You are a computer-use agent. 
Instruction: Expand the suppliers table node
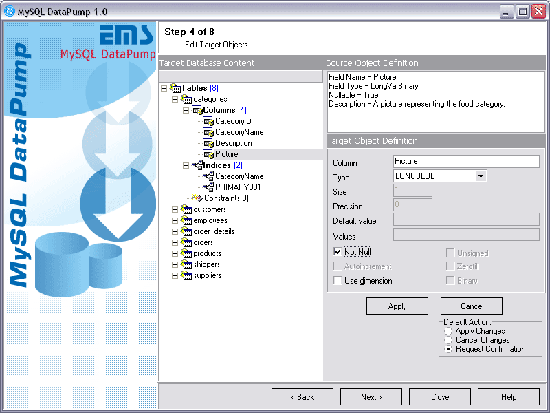(x=175, y=275)
